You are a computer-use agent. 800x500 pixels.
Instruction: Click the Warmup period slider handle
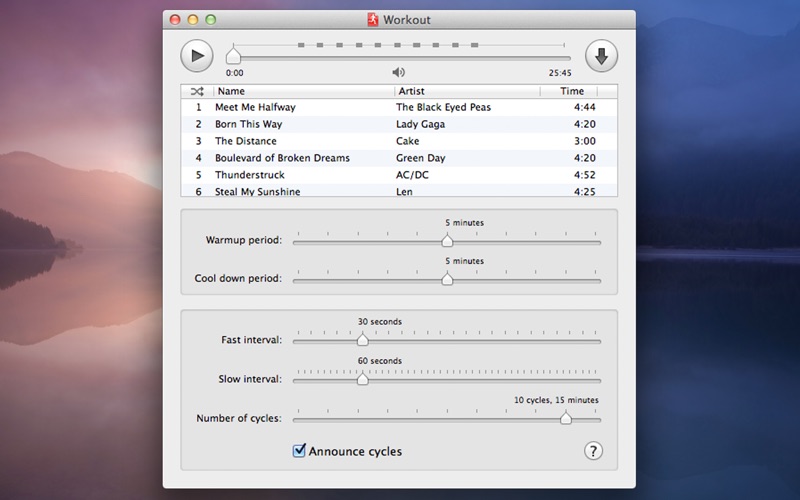(x=447, y=240)
